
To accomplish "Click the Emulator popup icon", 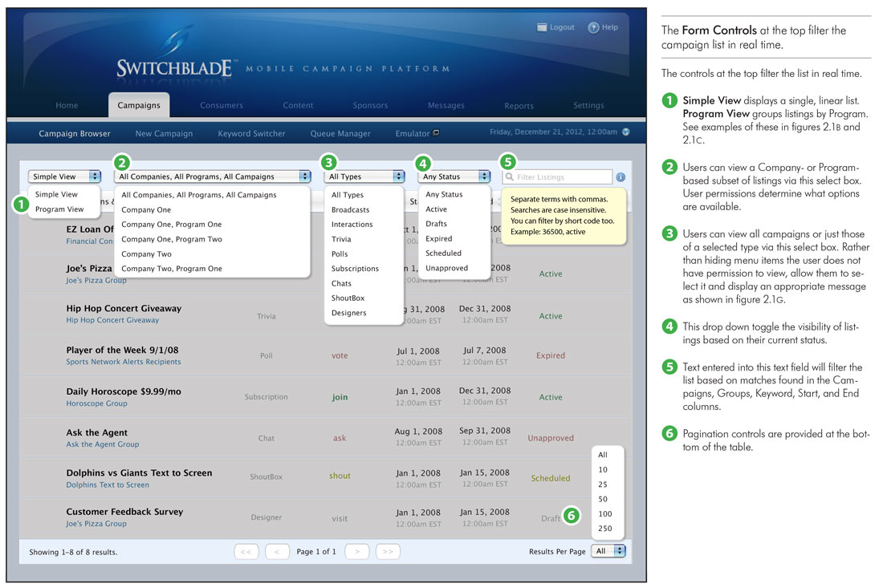I will point(437,133).
